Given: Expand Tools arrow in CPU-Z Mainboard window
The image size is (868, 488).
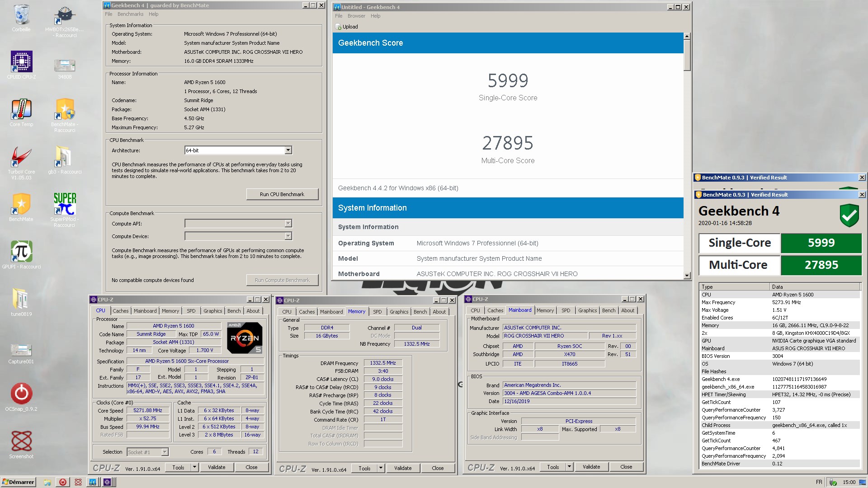Looking at the screenshot, I should point(570,467).
